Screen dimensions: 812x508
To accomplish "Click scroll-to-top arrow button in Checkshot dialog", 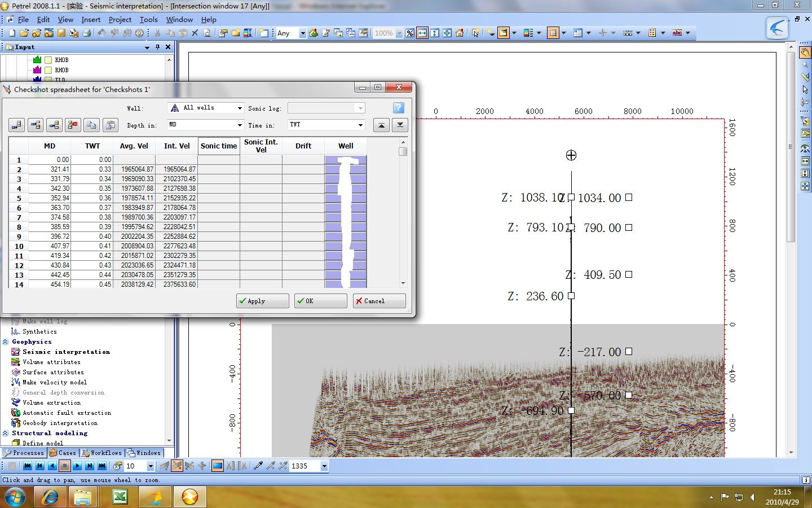I will 381,125.
